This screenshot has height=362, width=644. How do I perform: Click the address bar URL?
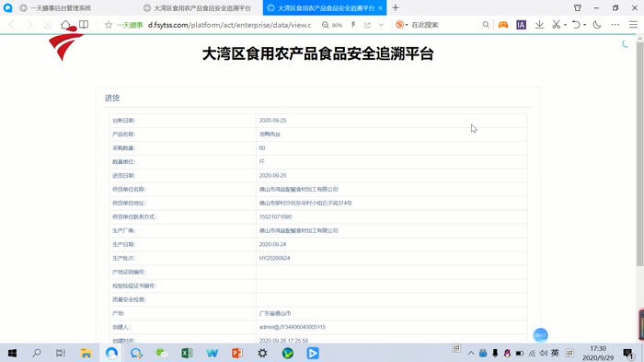(230, 25)
